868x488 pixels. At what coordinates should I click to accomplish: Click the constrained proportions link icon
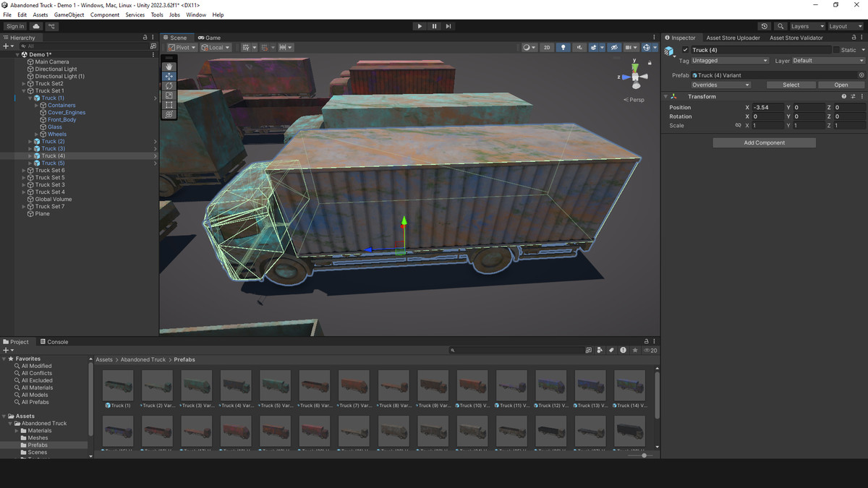coord(739,126)
